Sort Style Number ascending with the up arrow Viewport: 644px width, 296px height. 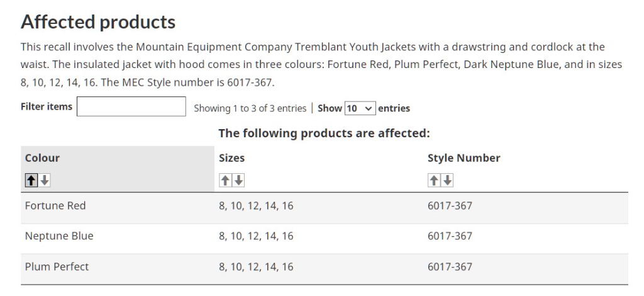click(x=434, y=180)
